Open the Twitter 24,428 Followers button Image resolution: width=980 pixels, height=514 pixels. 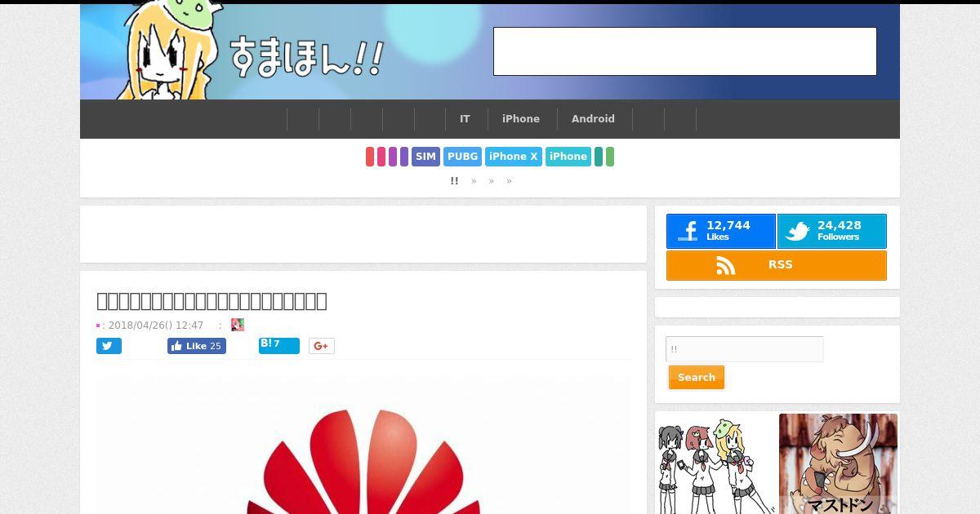832,232
